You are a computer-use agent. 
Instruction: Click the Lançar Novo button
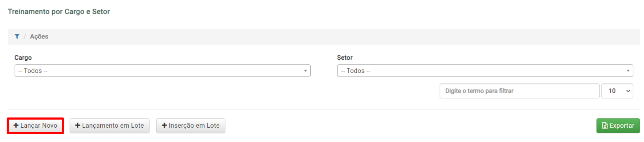[35, 126]
